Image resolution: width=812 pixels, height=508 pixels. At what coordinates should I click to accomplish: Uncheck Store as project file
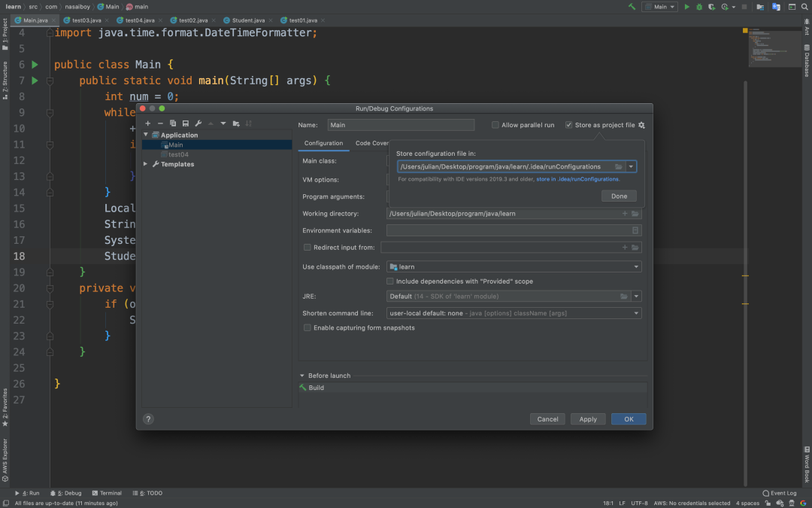[569, 125]
